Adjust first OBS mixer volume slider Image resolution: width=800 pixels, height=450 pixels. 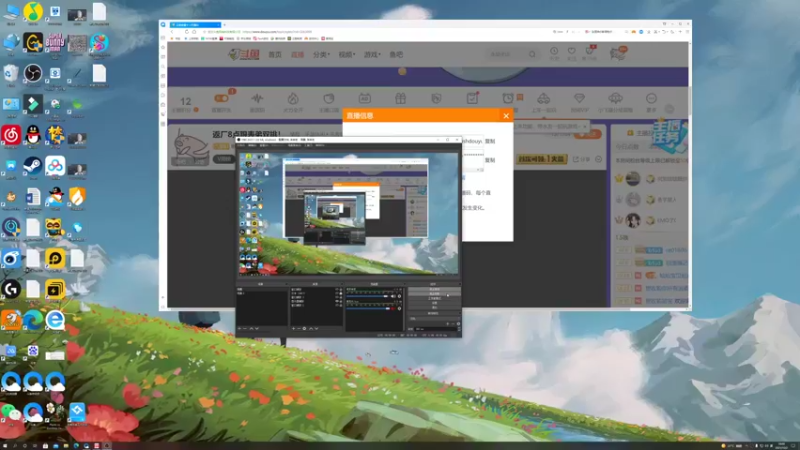tap(367, 296)
